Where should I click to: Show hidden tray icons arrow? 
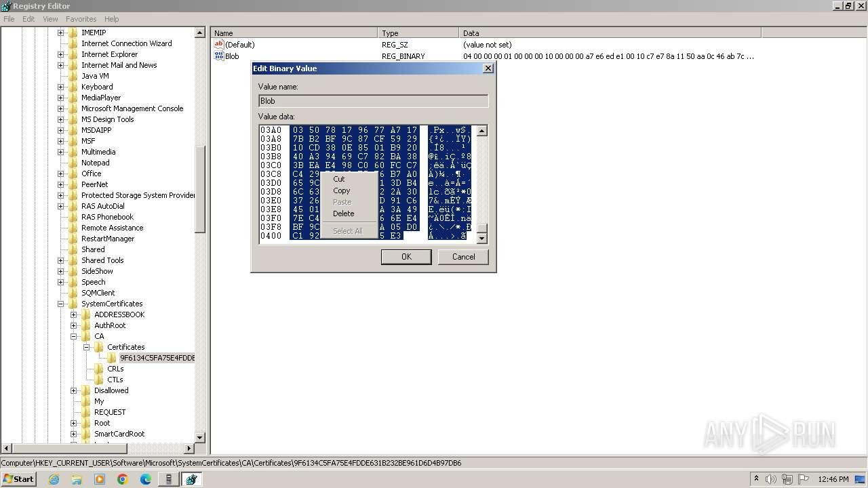(756, 479)
